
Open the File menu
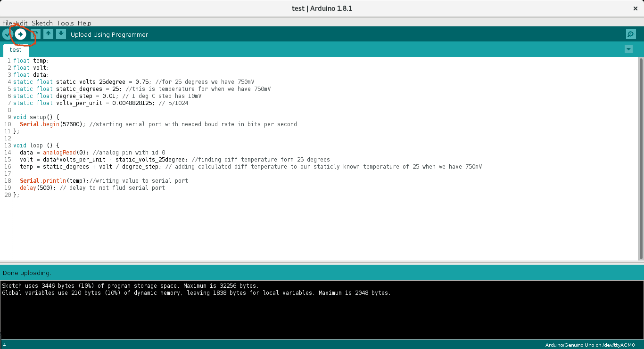click(7, 23)
